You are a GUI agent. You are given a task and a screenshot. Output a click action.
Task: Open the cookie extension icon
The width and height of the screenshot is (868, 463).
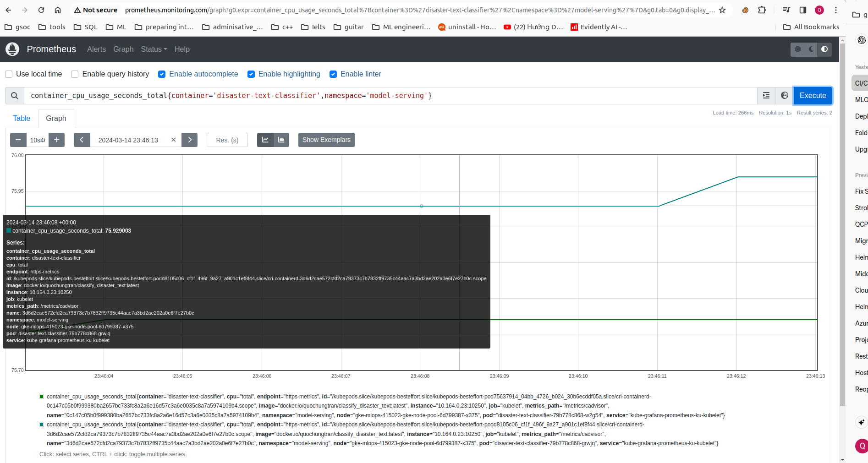coord(745,10)
